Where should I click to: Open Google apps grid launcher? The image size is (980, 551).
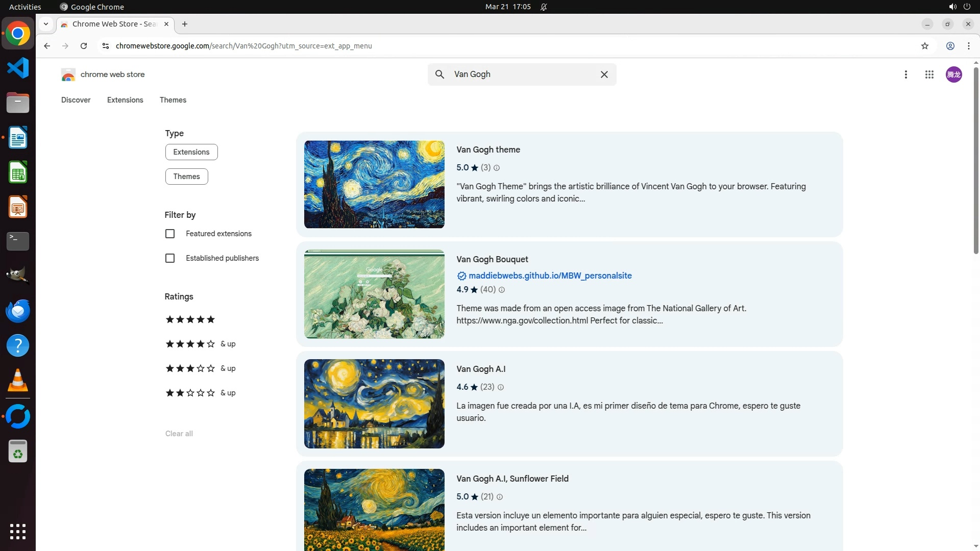pyautogui.click(x=929, y=74)
